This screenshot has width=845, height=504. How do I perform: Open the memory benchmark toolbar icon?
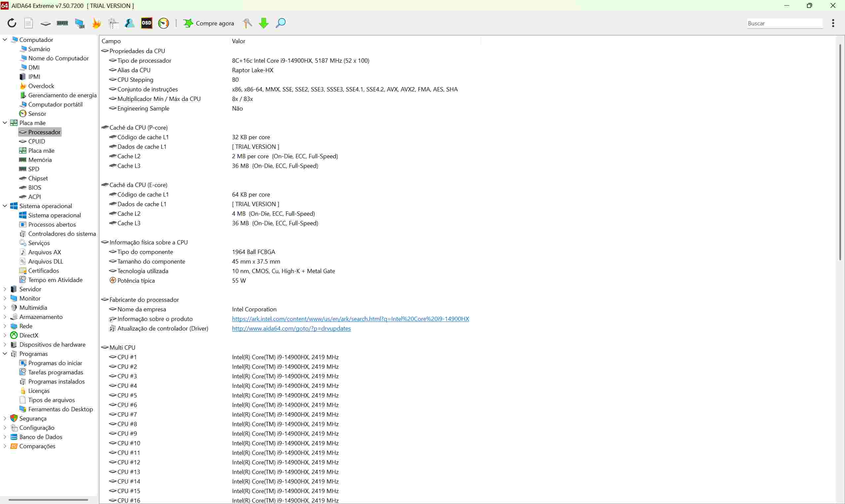point(62,23)
